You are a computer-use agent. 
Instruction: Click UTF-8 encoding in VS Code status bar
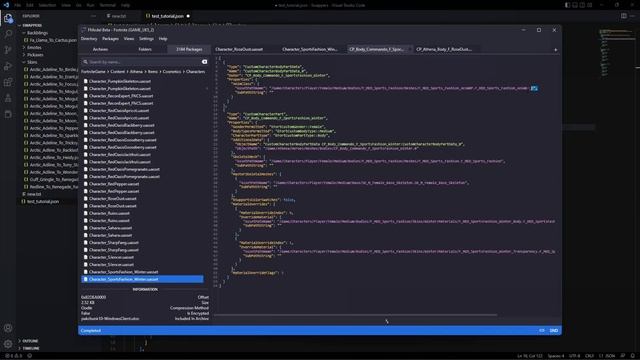[574, 356]
